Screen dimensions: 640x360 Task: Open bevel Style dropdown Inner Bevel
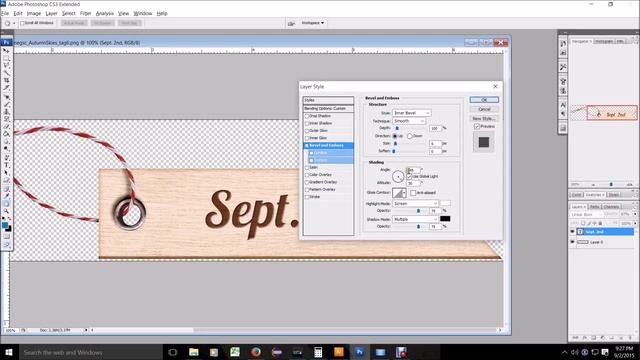[411, 113]
